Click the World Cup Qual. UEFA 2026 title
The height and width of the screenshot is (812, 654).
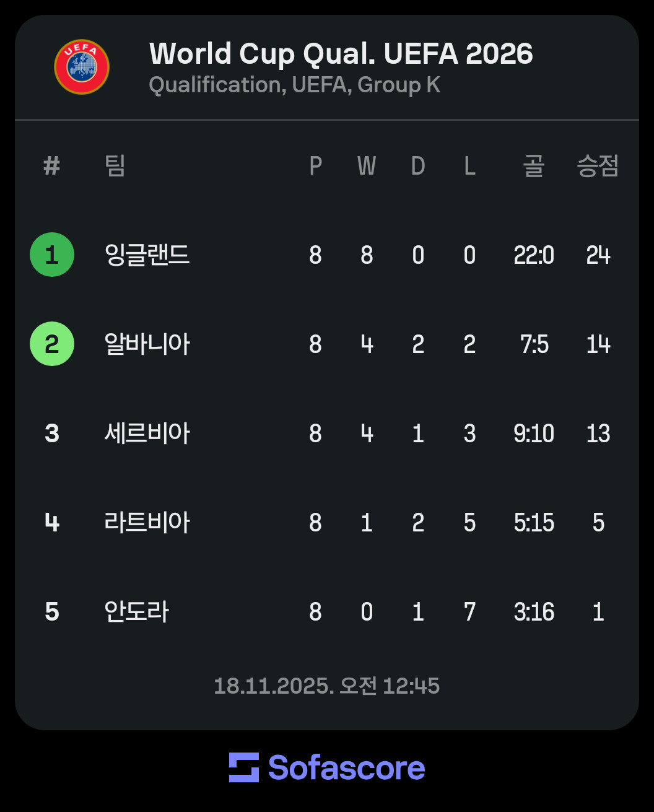[x=341, y=54]
